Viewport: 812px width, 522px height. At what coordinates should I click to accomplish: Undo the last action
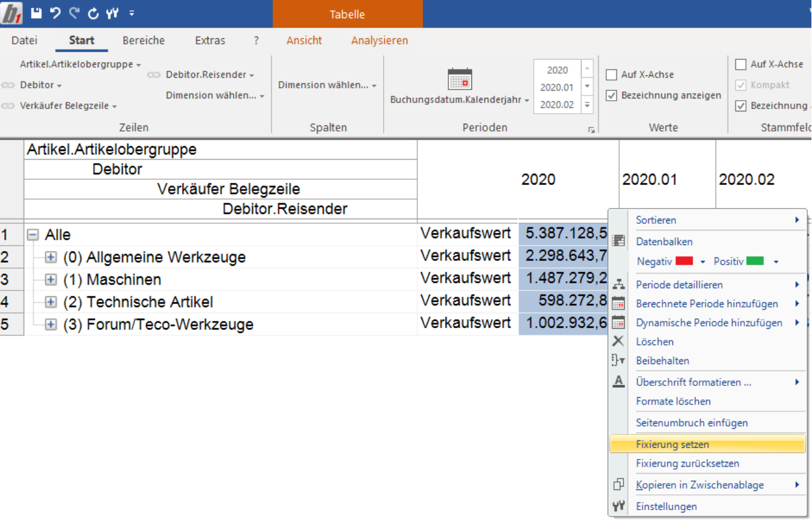coord(55,13)
